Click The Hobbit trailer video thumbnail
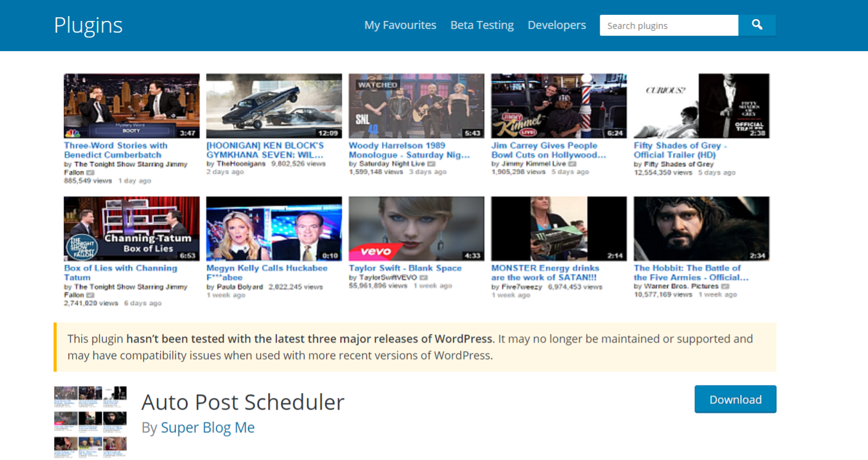This screenshot has width=868, height=460. (701, 229)
